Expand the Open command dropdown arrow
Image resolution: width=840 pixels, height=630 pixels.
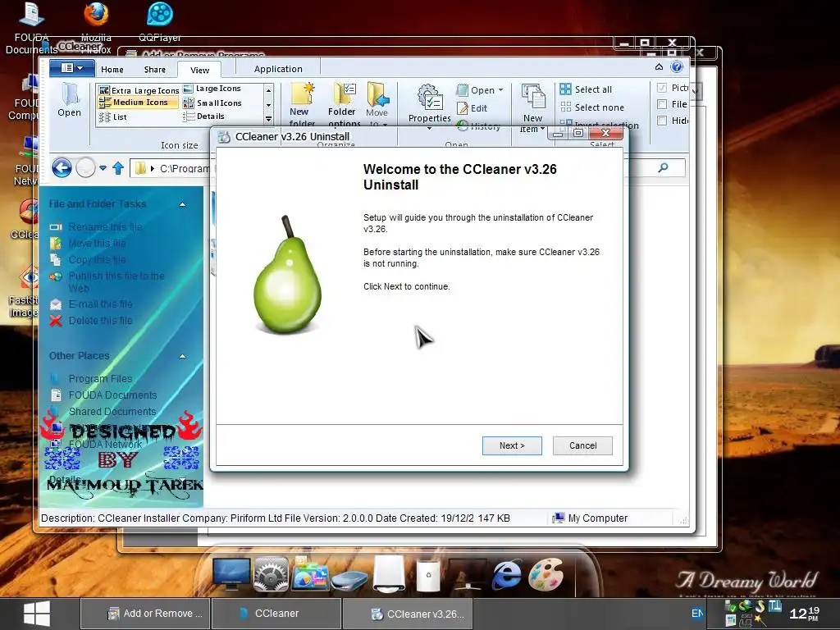click(501, 90)
